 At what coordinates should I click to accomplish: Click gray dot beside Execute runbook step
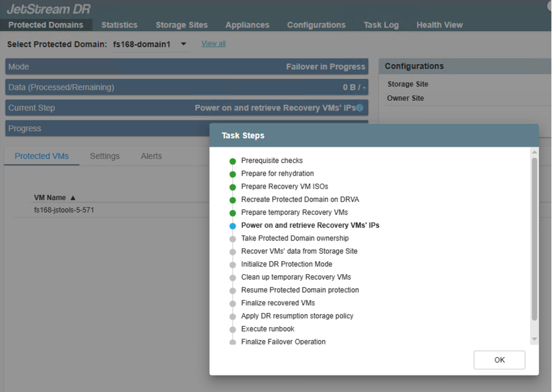point(232,329)
